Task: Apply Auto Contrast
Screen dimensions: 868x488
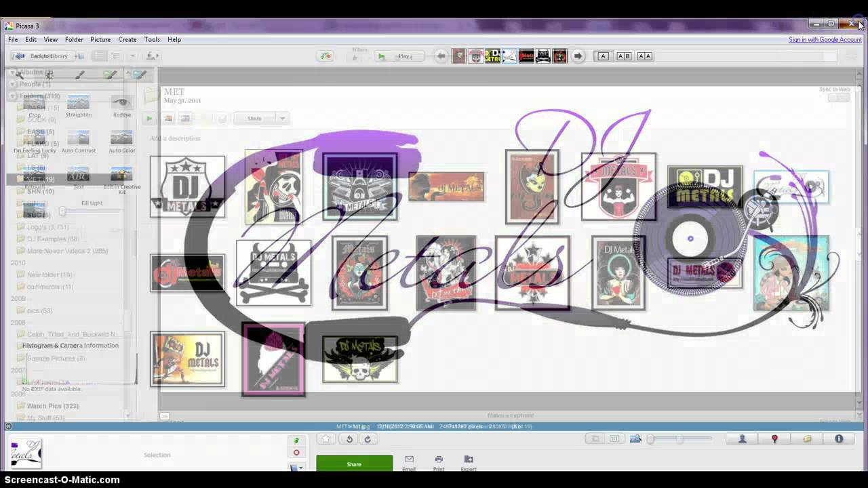Action: point(78,142)
